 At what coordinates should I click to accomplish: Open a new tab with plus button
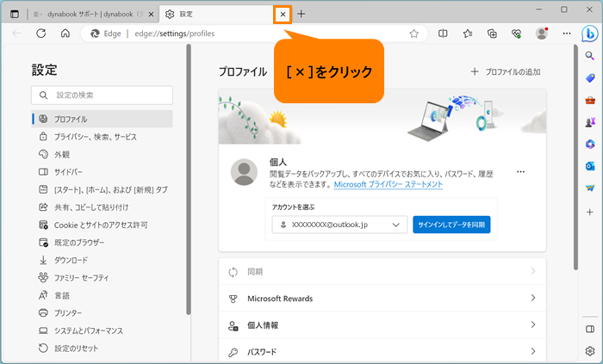point(301,15)
